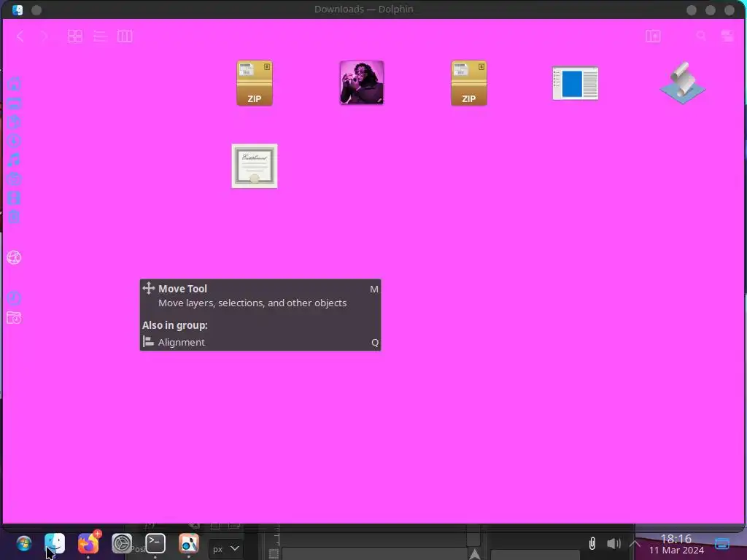Click the show desktop icon beside clock
Viewport: 747px width, 560px height.
(722, 543)
